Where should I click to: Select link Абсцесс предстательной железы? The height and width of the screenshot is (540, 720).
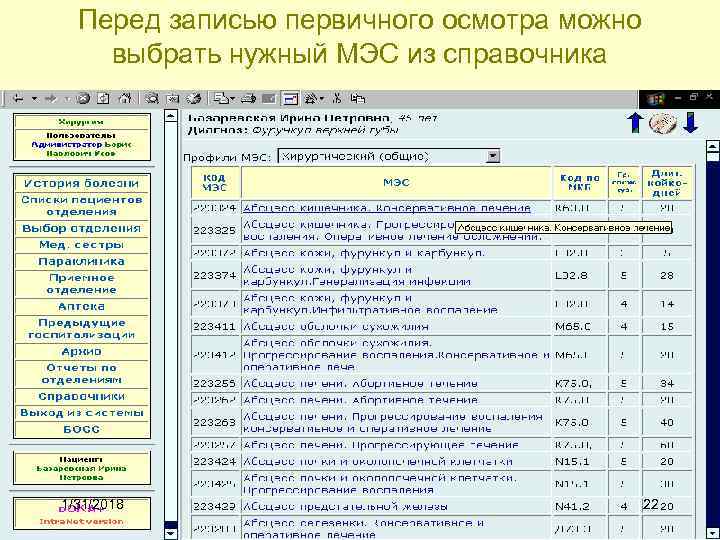pyautogui.click(x=344, y=506)
